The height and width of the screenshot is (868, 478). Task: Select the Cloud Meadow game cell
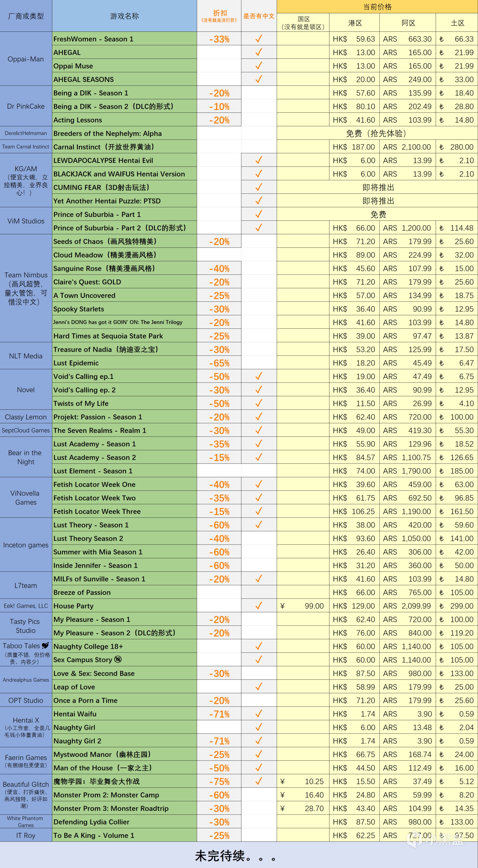coord(124,255)
